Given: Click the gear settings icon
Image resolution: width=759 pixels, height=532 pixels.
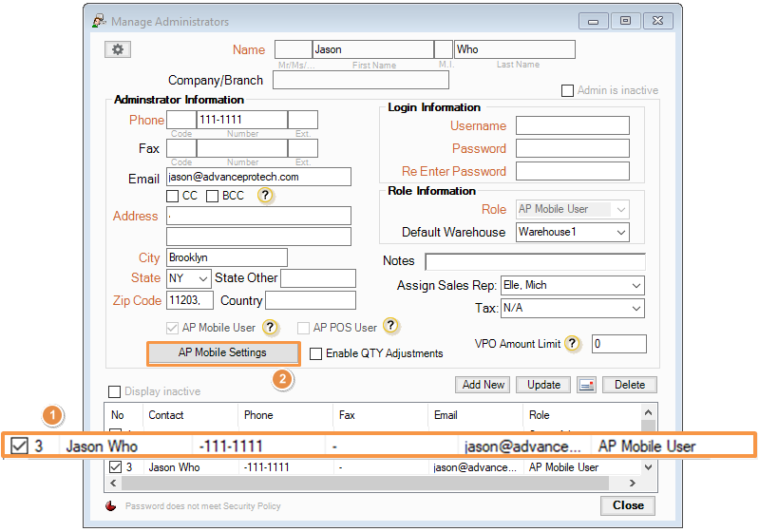Looking at the screenshot, I should point(118,49).
